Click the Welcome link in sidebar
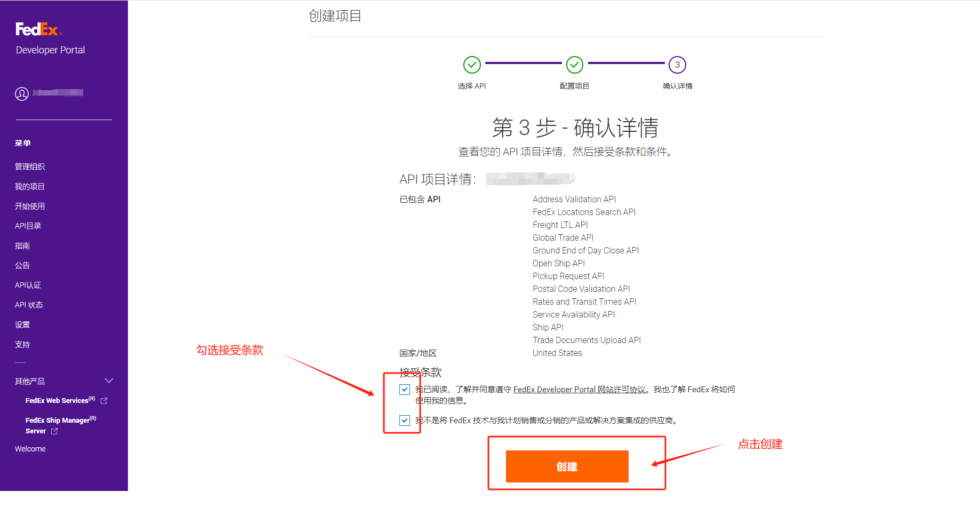Screen dimensions: 980x507 [30, 449]
